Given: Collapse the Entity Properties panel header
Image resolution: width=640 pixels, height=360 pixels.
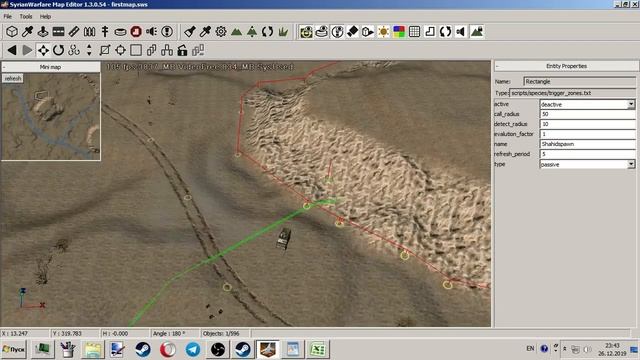Looking at the screenshot, I should [x=566, y=66].
